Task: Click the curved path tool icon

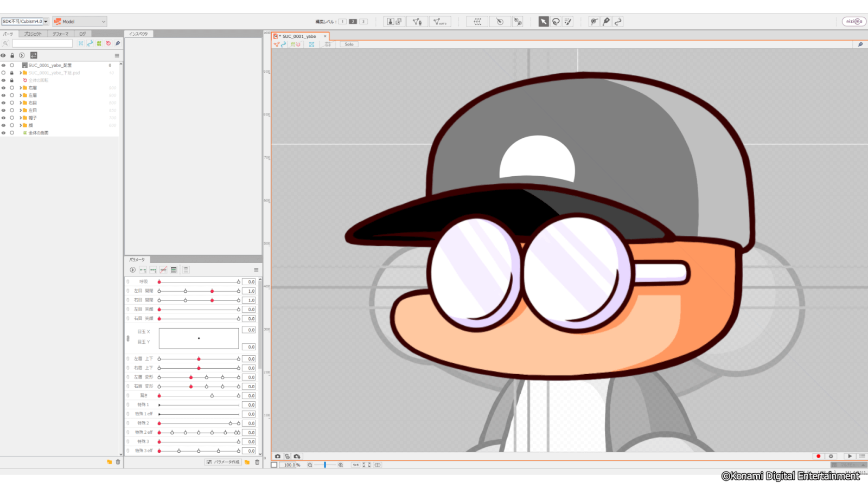Action: tap(618, 22)
